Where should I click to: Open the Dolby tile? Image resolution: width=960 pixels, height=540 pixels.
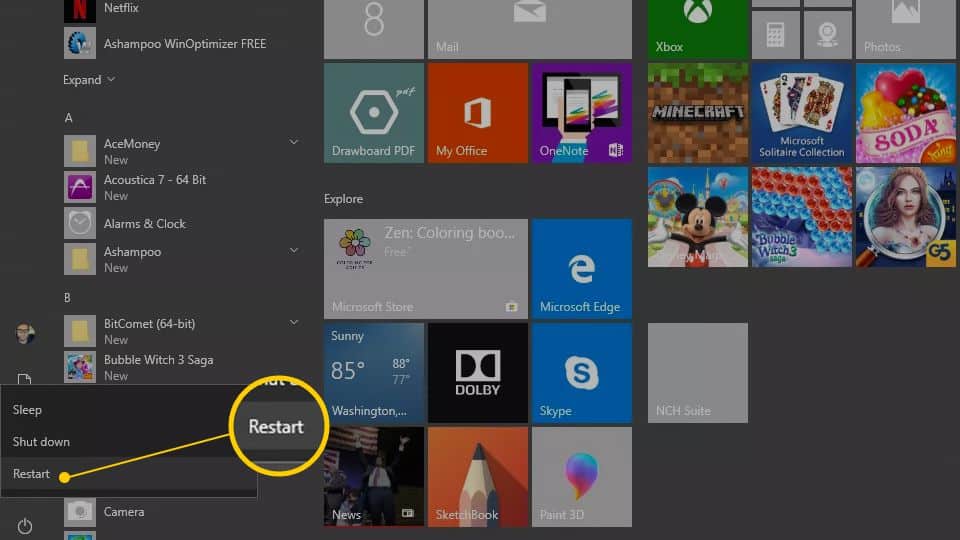pos(477,372)
